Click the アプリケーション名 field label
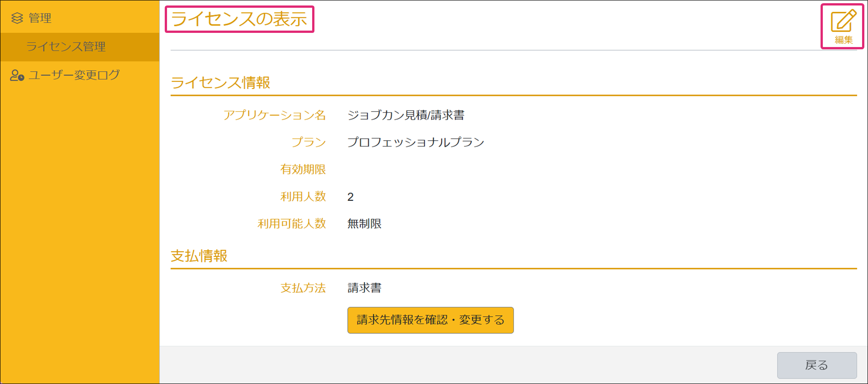The width and height of the screenshot is (868, 384). pos(274,115)
